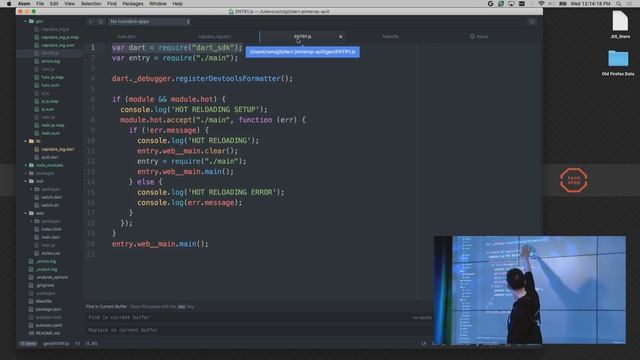This screenshot has width=640, height=360.
Task: Click the func.sum file icon
Action: click(x=37, y=85)
